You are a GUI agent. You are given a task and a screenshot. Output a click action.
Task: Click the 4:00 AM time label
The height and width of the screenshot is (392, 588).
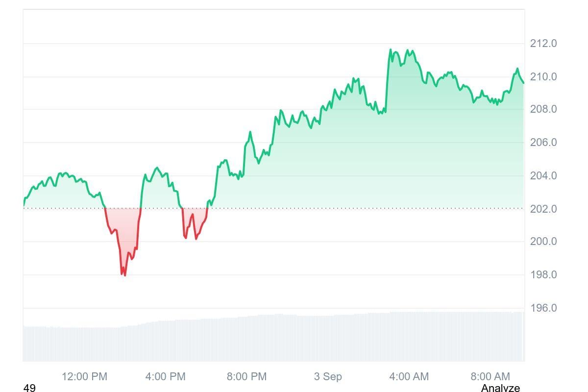[x=409, y=377]
